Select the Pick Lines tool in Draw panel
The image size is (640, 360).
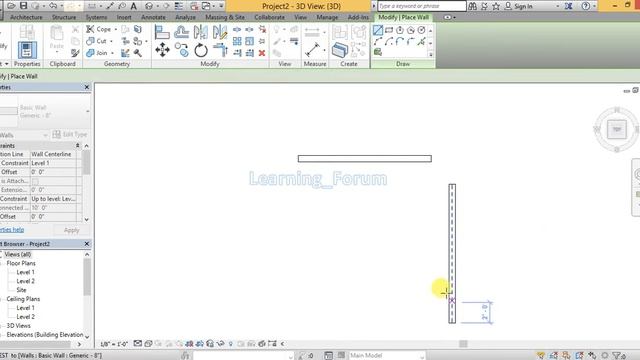[x=421, y=41]
